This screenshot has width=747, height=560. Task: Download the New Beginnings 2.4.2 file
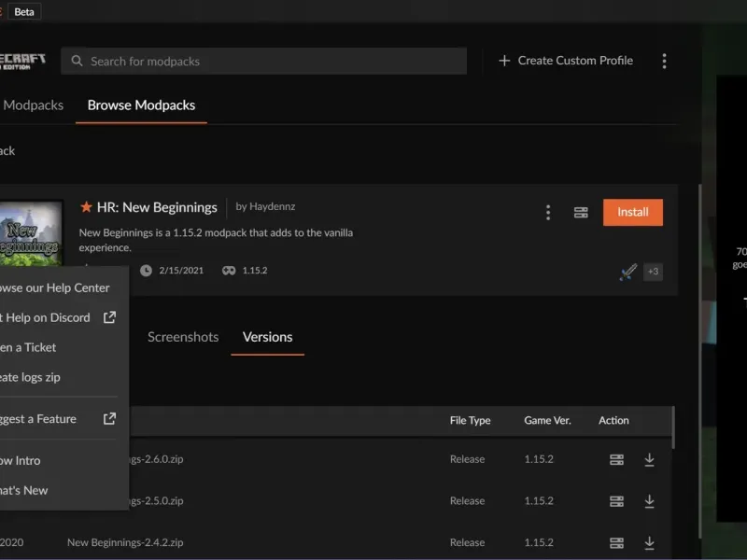tap(649, 542)
